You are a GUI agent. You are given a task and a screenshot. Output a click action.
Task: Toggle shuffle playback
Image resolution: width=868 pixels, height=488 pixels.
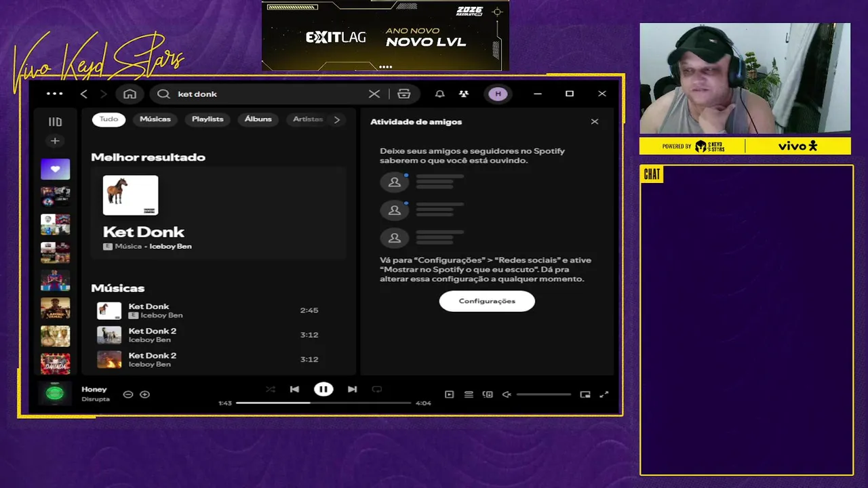pyautogui.click(x=270, y=389)
